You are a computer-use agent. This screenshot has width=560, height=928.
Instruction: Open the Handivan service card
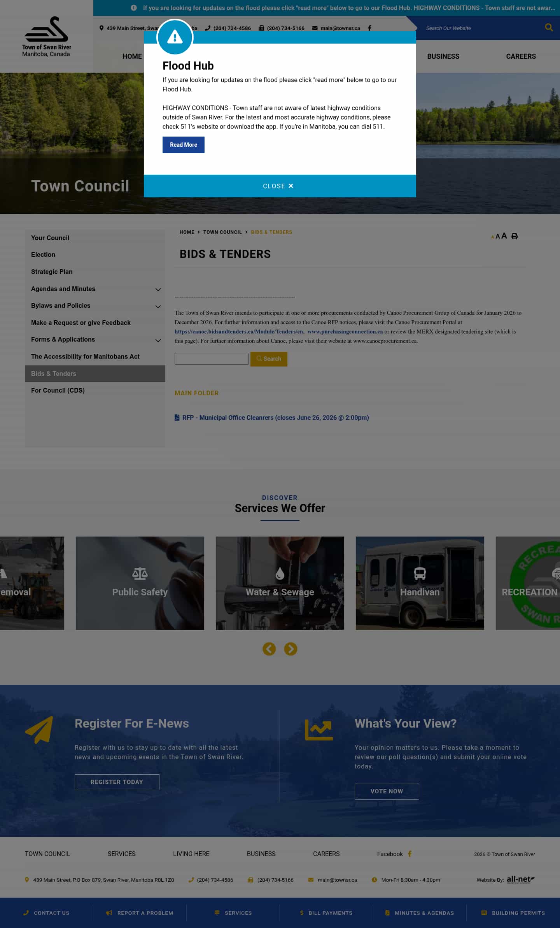pyautogui.click(x=420, y=583)
